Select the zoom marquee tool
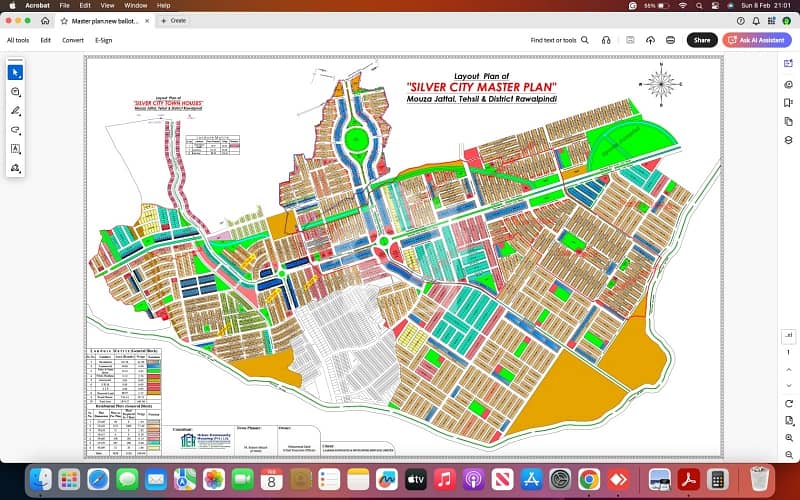Screen dimensions: 800x500 [x=15, y=92]
